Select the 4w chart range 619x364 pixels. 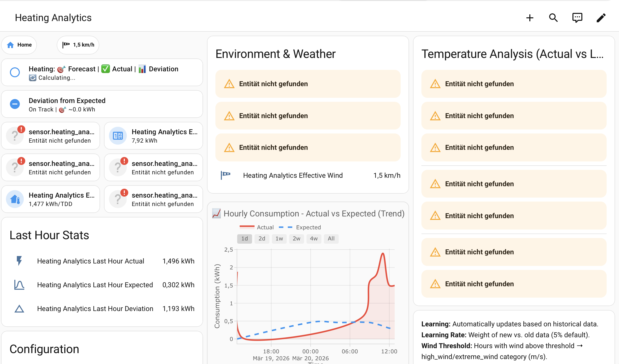point(314,238)
